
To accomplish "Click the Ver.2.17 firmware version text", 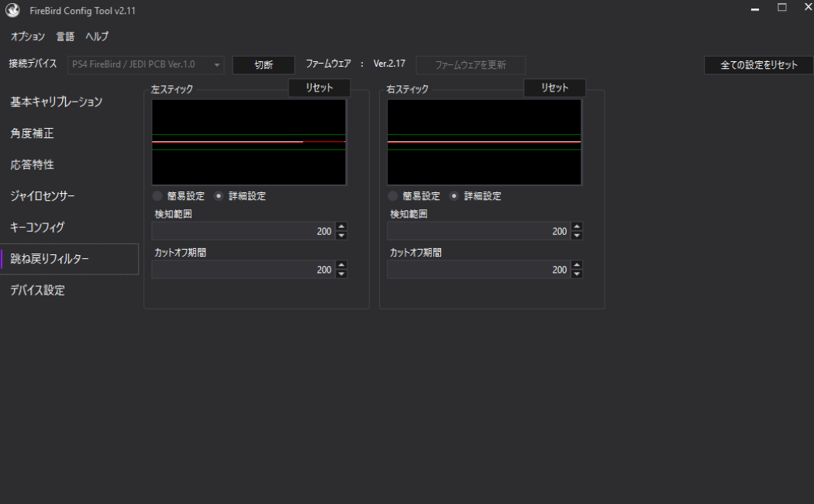I will 389,64.
